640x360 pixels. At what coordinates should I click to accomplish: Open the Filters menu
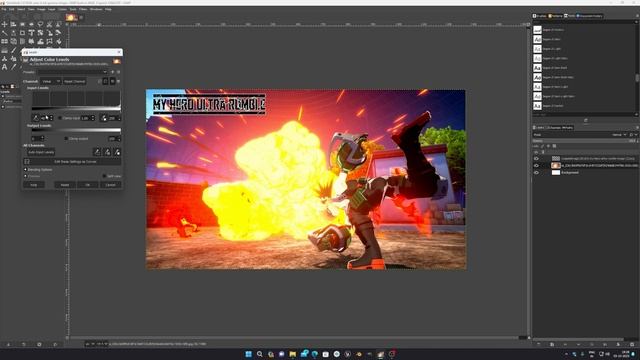[83, 9]
